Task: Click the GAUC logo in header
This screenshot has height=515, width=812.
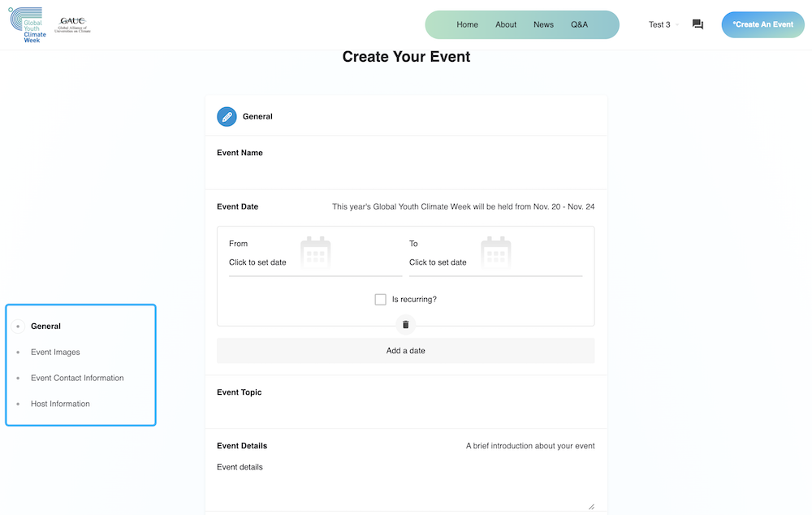Action: (72, 24)
